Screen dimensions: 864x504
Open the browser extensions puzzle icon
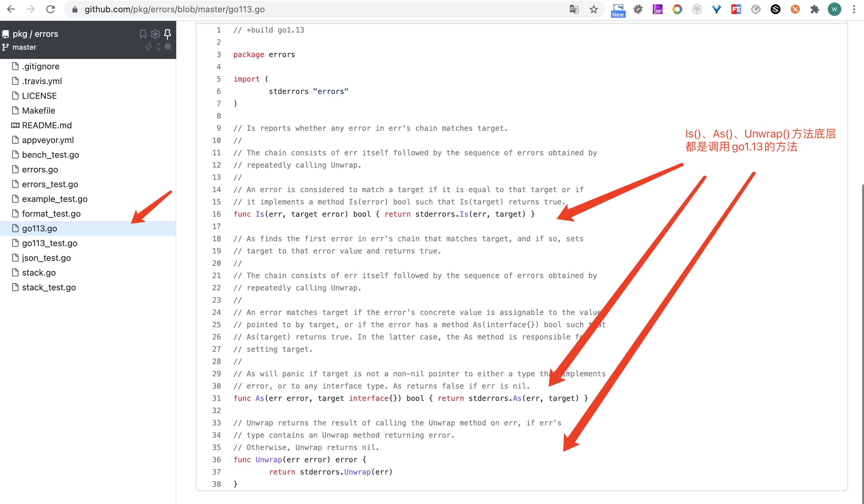pos(815,10)
